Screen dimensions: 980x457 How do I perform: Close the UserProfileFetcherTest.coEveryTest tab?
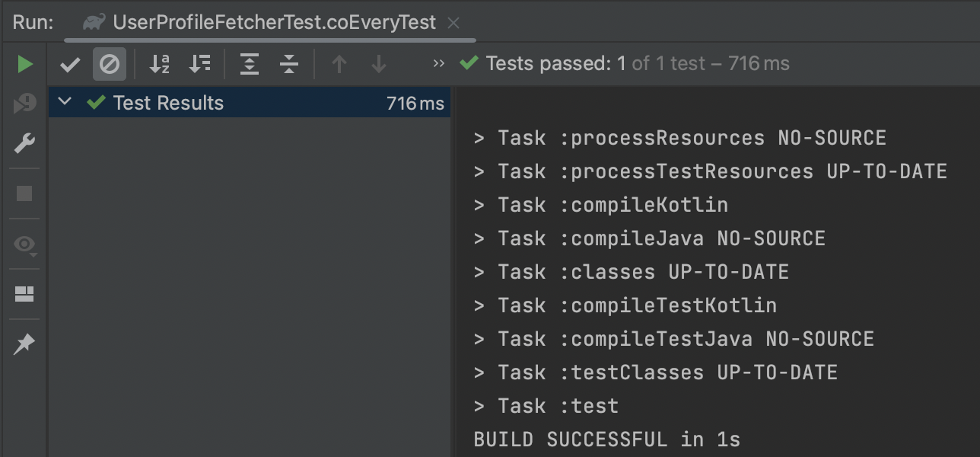[x=453, y=23]
